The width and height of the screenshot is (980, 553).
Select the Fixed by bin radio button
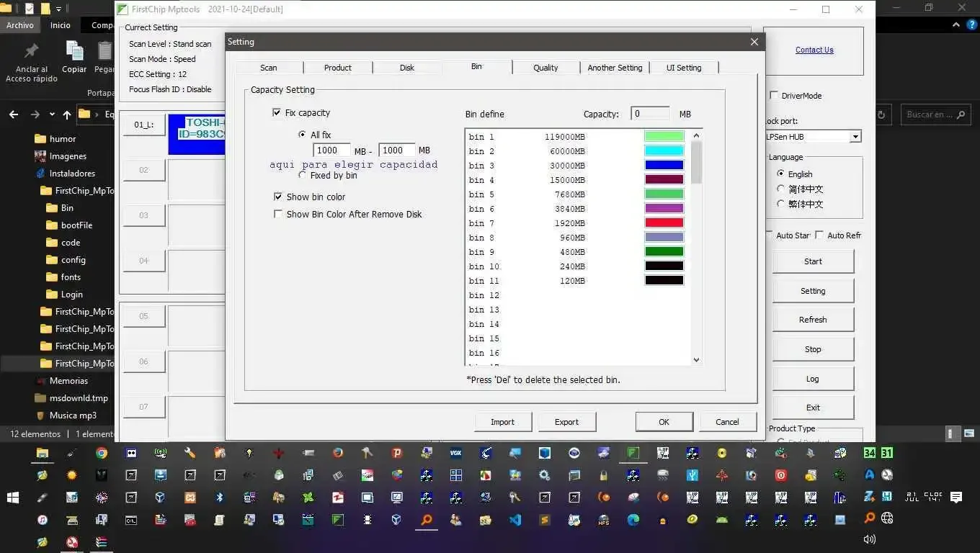click(x=303, y=175)
